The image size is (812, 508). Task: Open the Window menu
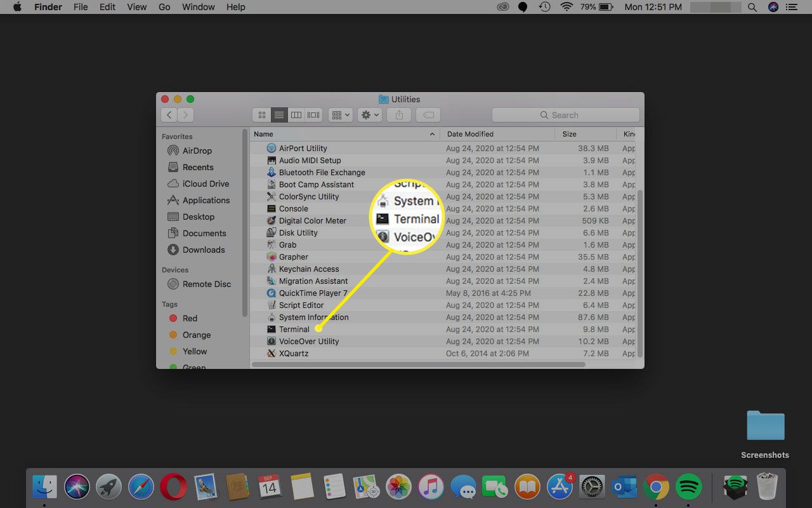click(x=198, y=7)
